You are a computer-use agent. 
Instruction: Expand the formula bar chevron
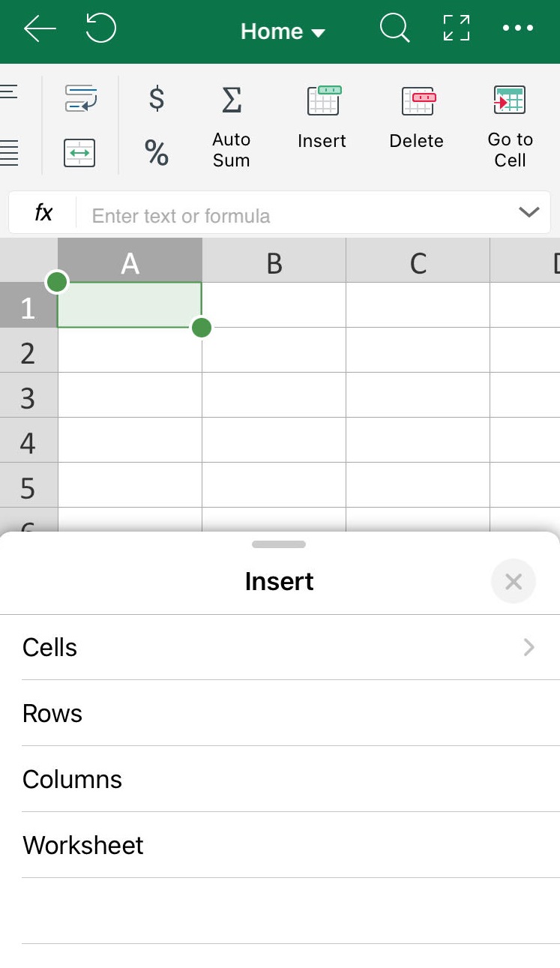529,213
